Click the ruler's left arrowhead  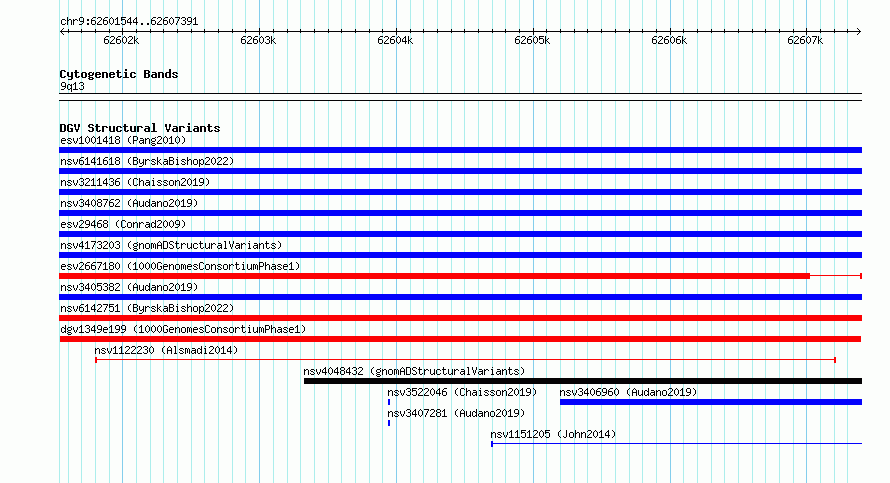pos(62,32)
